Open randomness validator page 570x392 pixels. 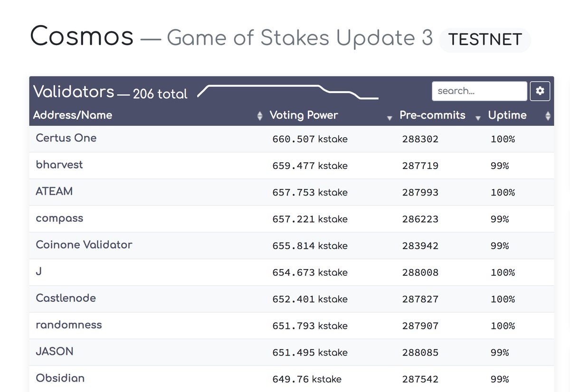click(x=69, y=325)
